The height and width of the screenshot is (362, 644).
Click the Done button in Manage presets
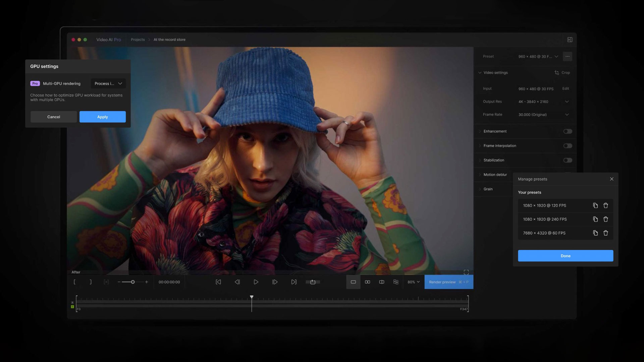point(565,255)
